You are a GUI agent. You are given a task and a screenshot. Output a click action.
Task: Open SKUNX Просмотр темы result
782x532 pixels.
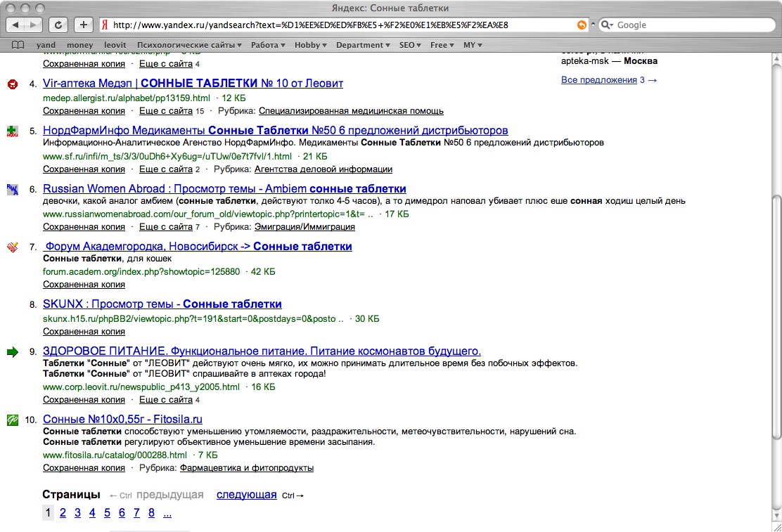162,304
